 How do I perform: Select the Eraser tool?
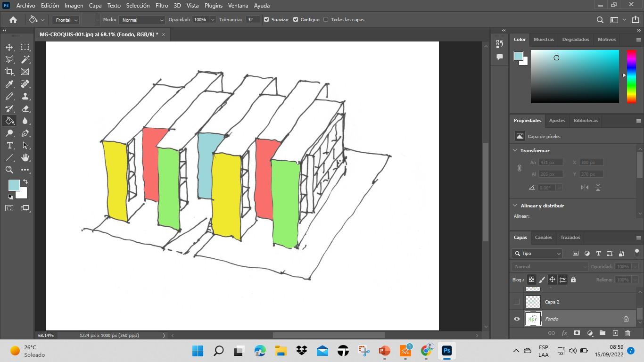[x=25, y=108]
